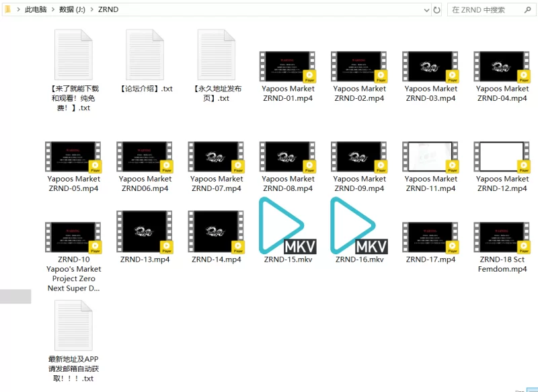Viewport: 538px width, 392px height.
Task: Click the ZRND breadcrumb segment
Action: click(108, 9)
